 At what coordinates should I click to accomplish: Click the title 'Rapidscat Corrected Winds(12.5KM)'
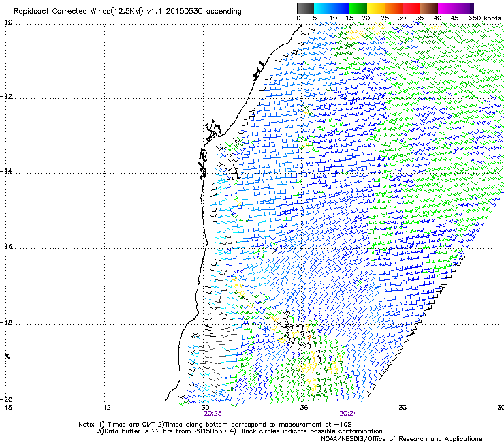[78, 12]
